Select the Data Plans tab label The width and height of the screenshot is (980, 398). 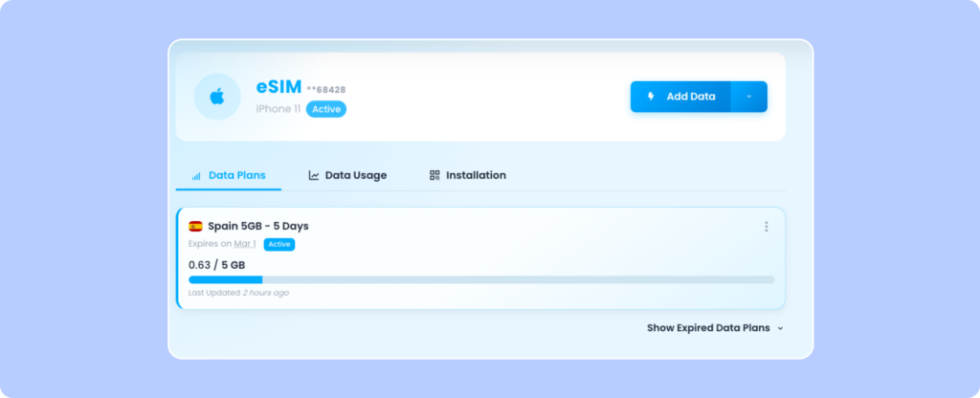[236, 175]
